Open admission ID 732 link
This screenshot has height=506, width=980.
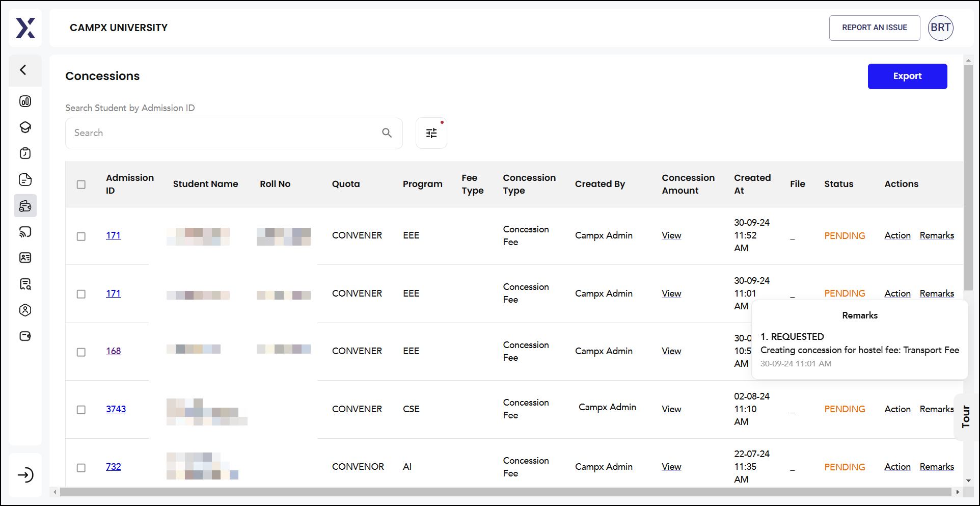pyautogui.click(x=113, y=467)
